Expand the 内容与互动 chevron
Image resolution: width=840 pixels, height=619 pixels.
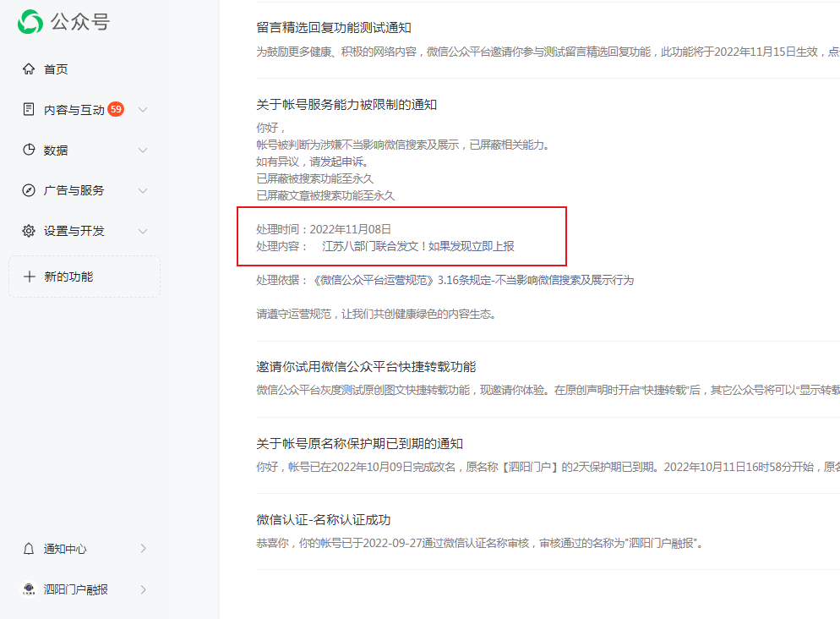(143, 110)
